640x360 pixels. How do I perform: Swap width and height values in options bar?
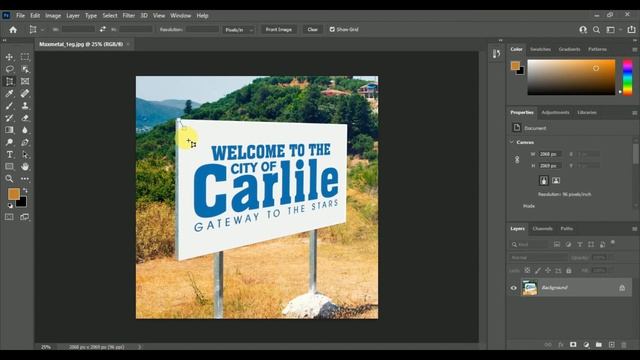[102, 29]
